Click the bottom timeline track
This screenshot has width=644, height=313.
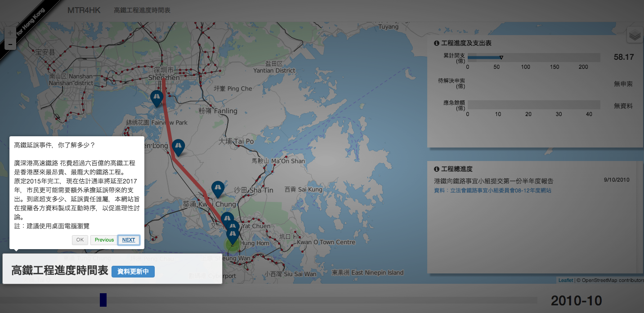pyautogui.click(x=268, y=300)
